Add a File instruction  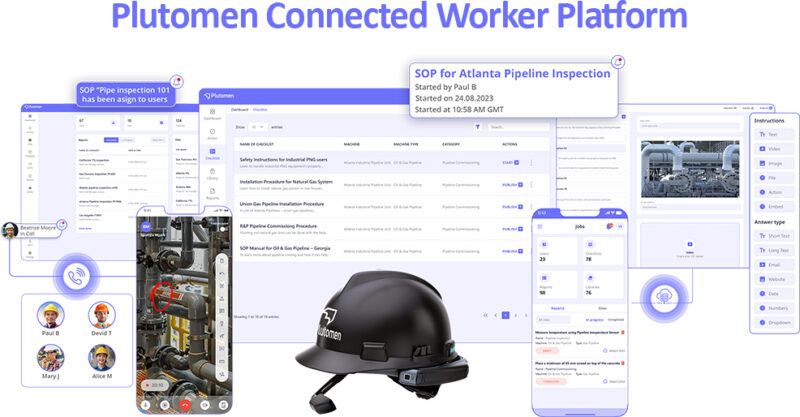click(x=774, y=178)
